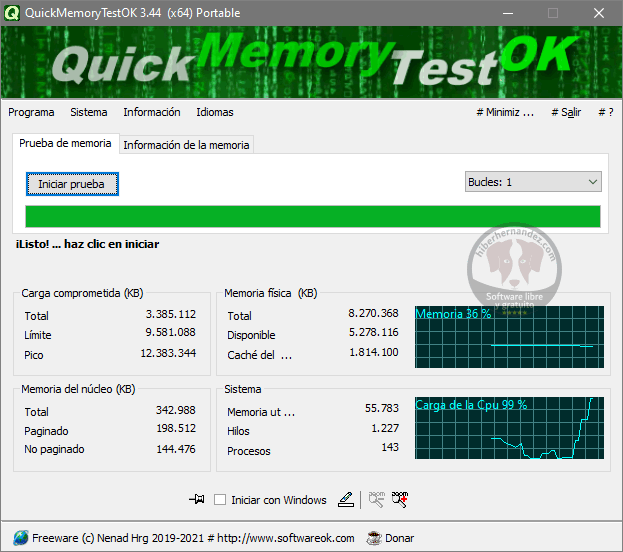Image resolution: width=623 pixels, height=552 pixels.
Task: Click the Carga de la Cpu 99 % graph
Action: pos(509,428)
